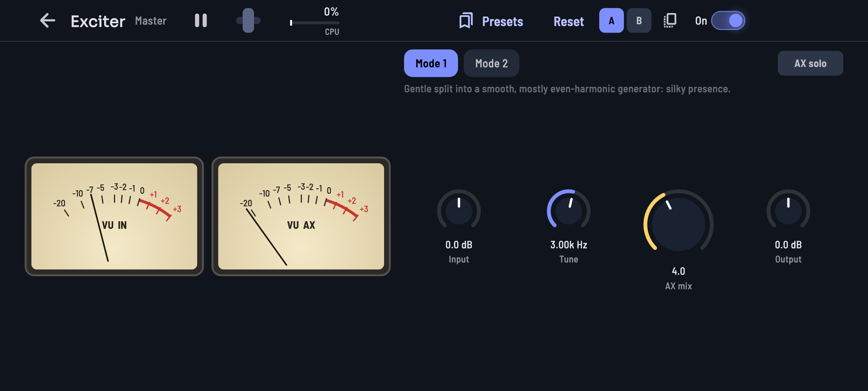
Task: Open the Presets text link
Action: (x=502, y=21)
